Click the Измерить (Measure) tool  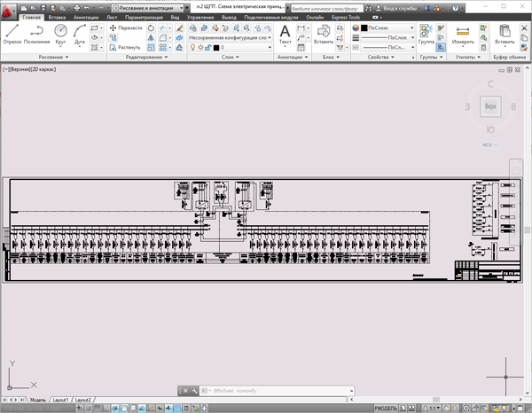tap(463, 34)
